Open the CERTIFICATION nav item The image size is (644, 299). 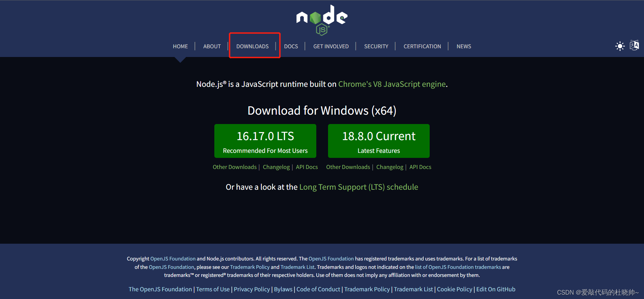422,46
